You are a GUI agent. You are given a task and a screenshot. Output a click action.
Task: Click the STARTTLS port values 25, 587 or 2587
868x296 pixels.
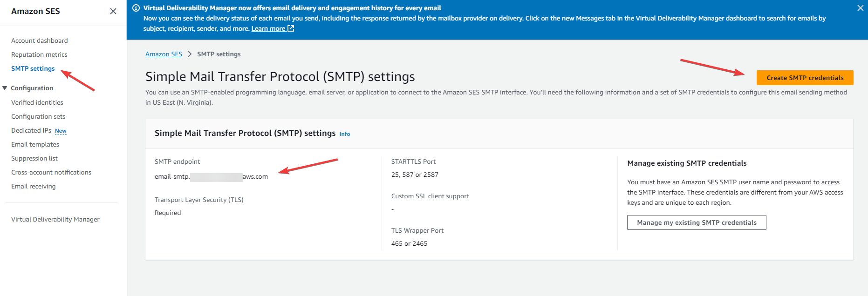(x=415, y=175)
